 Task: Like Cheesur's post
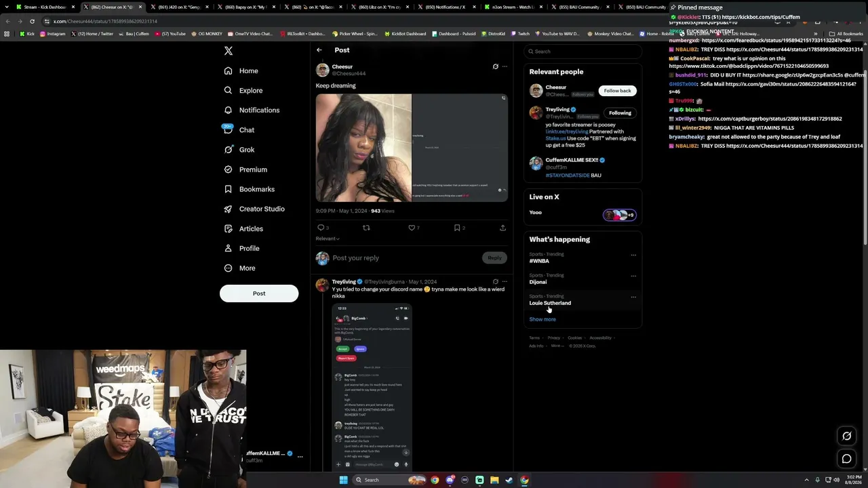point(412,228)
